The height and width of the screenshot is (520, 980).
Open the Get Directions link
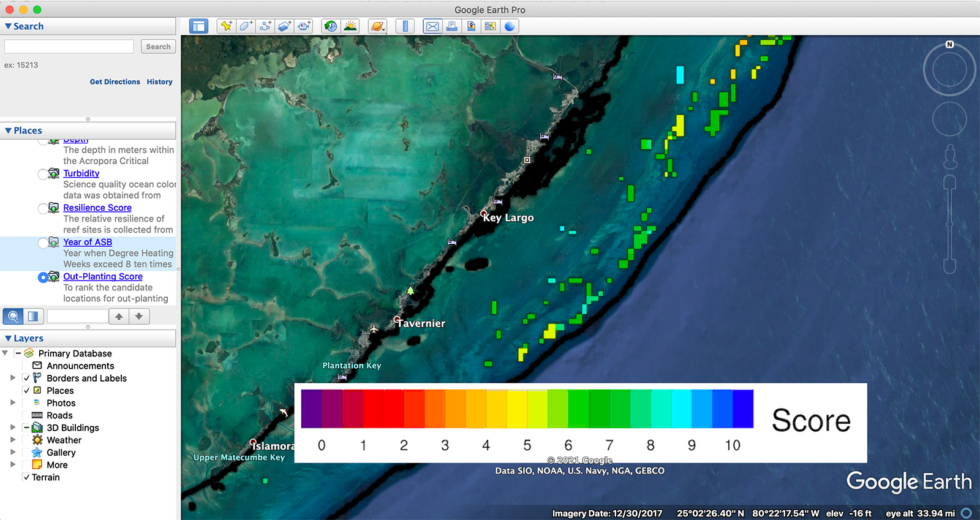115,81
